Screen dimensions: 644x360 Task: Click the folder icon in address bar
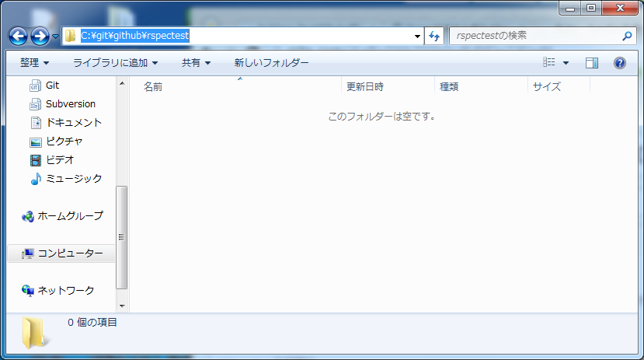click(x=70, y=36)
